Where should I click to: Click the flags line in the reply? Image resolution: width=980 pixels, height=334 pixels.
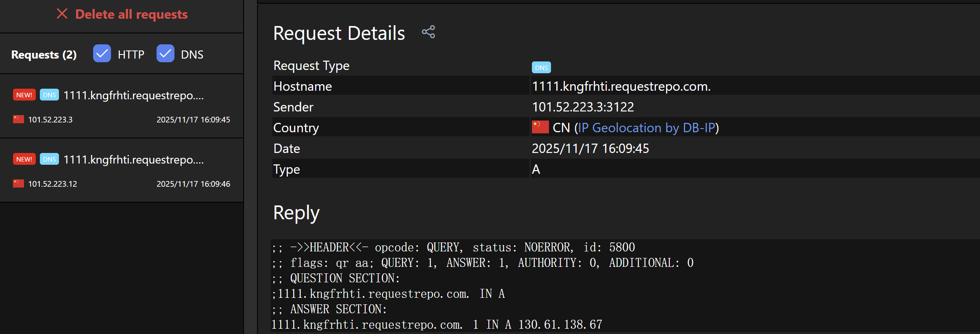[483, 263]
